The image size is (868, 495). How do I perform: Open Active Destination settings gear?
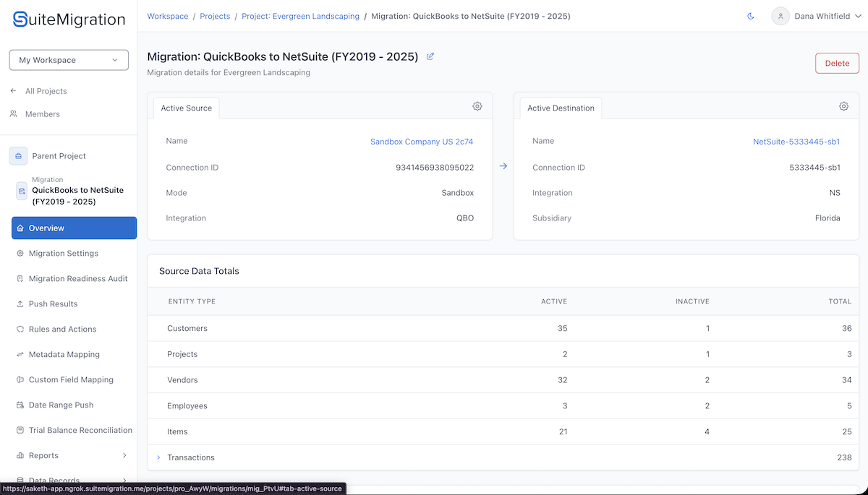tap(844, 106)
